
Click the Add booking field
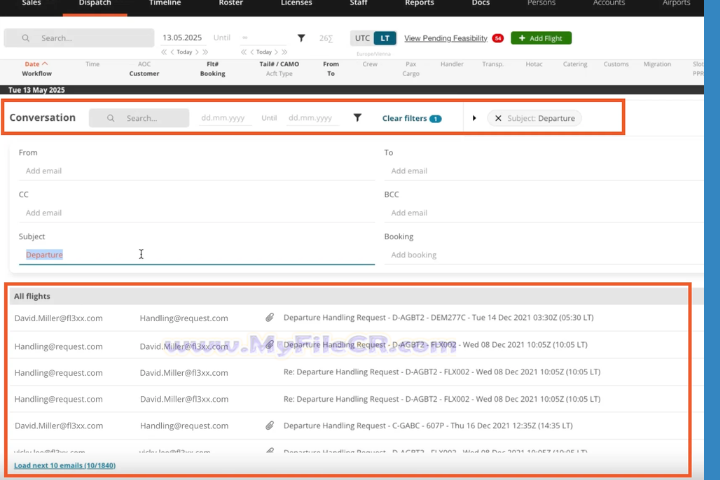click(544, 254)
